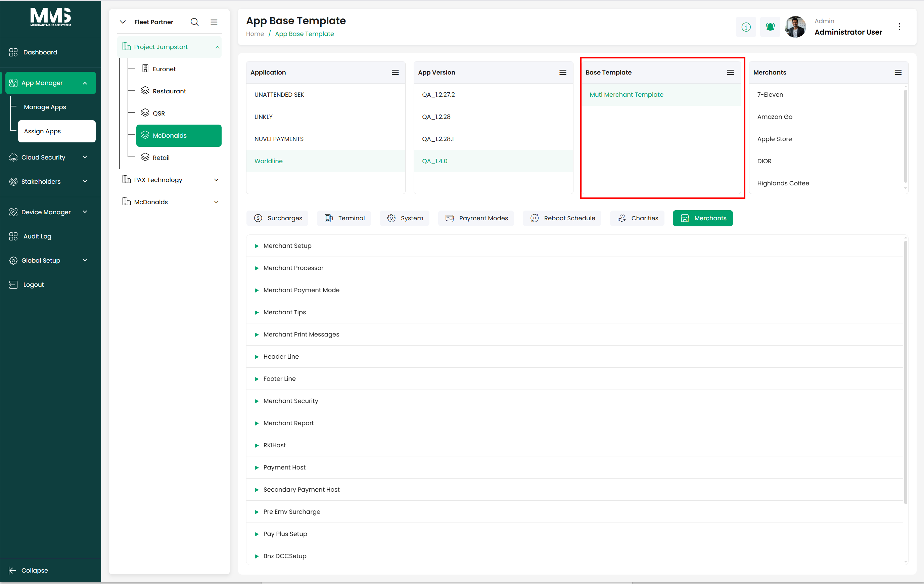Select Amazon Go merchant
The height and width of the screenshot is (584, 924).
click(x=827, y=117)
